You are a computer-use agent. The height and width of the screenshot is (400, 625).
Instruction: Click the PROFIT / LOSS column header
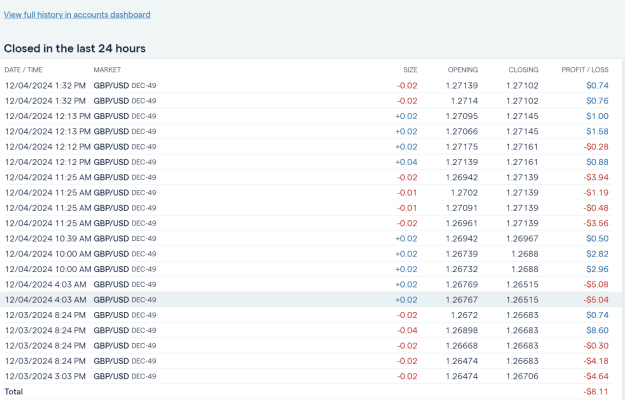pyautogui.click(x=585, y=70)
